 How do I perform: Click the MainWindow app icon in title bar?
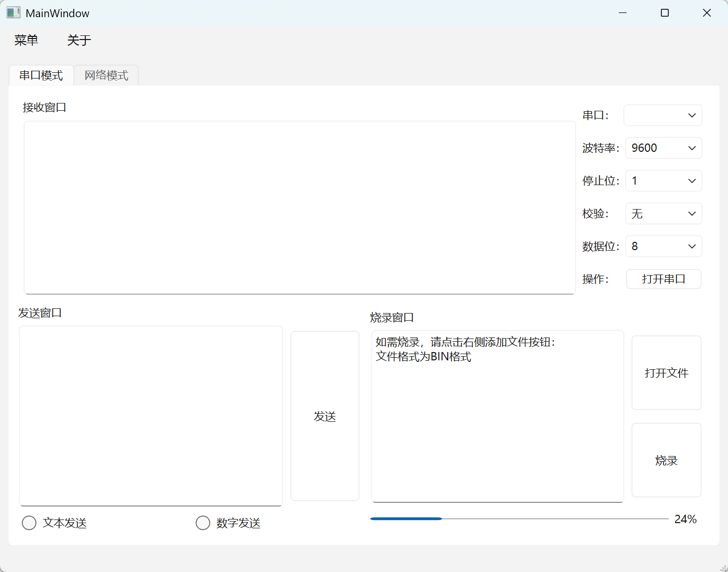pyautogui.click(x=14, y=13)
